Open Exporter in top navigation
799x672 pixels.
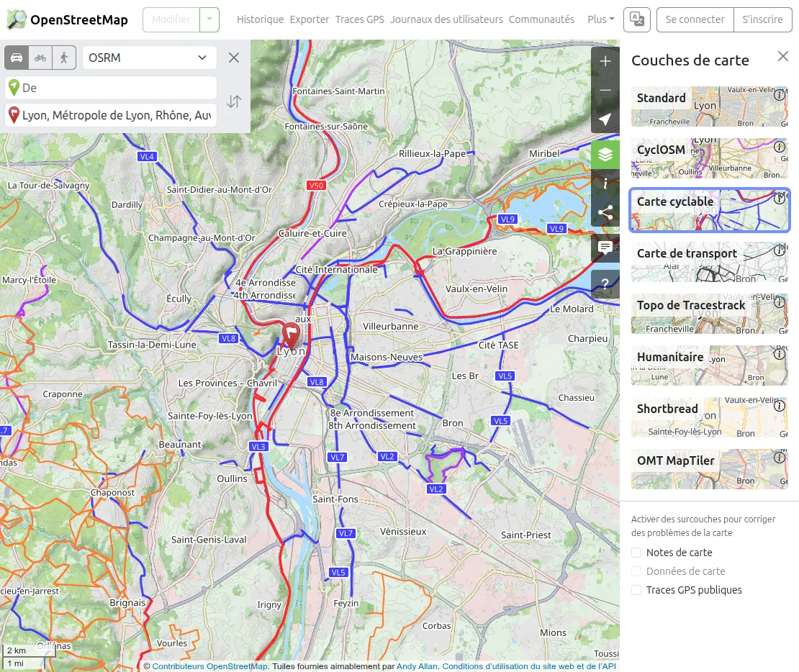point(310,19)
